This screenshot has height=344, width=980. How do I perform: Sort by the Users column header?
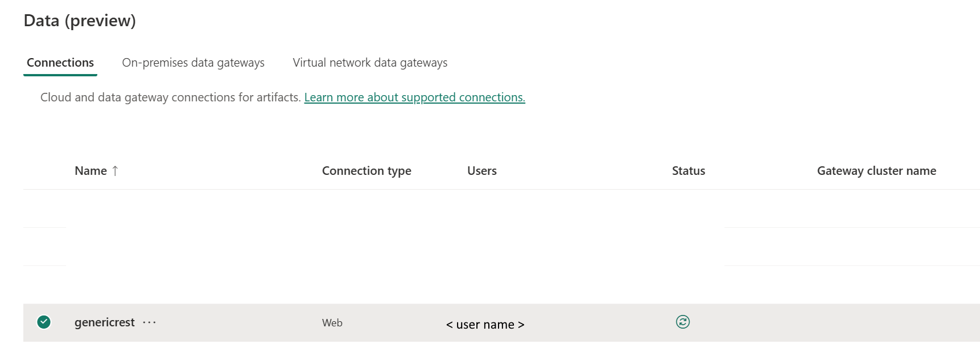click(481, 171)
